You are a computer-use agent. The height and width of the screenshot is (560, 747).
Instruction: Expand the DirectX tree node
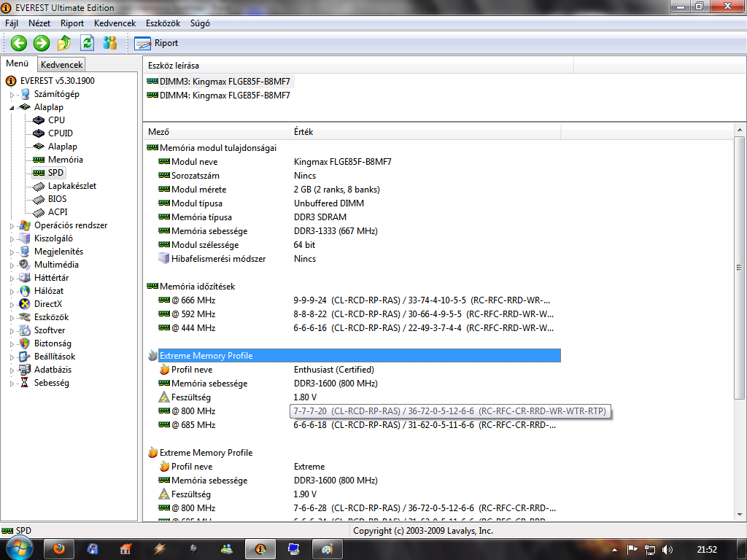tap(12, 304)
